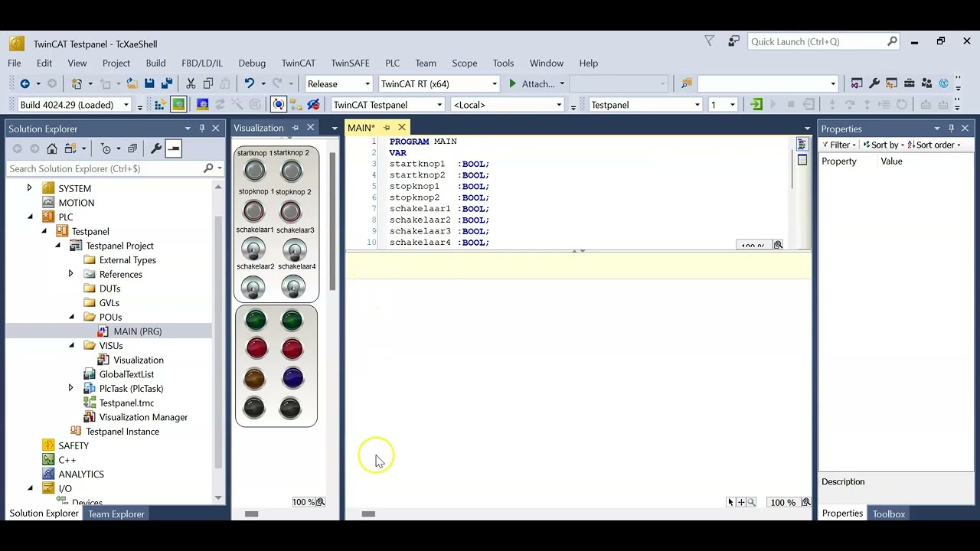
Task: Click the orange lamp in Visualization
Action: (x=255, y=378)
